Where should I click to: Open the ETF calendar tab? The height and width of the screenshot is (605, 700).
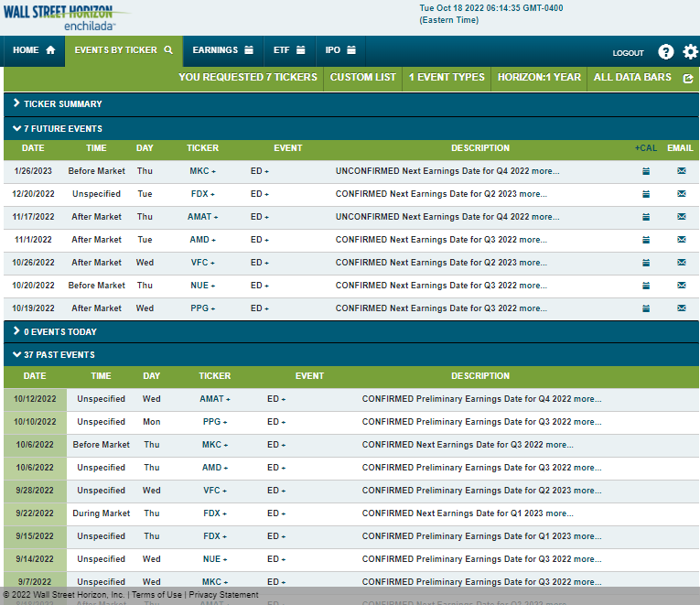(x=289, y=50)
